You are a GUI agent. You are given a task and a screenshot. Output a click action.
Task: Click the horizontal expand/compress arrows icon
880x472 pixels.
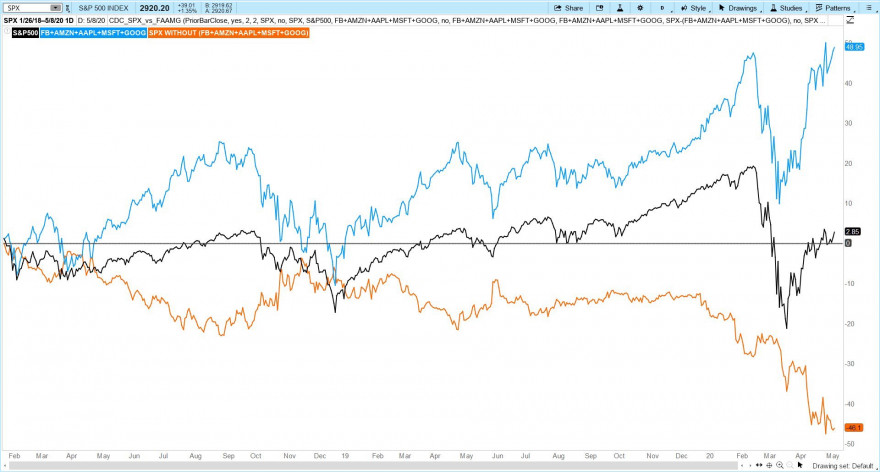(x=759, y=465)
